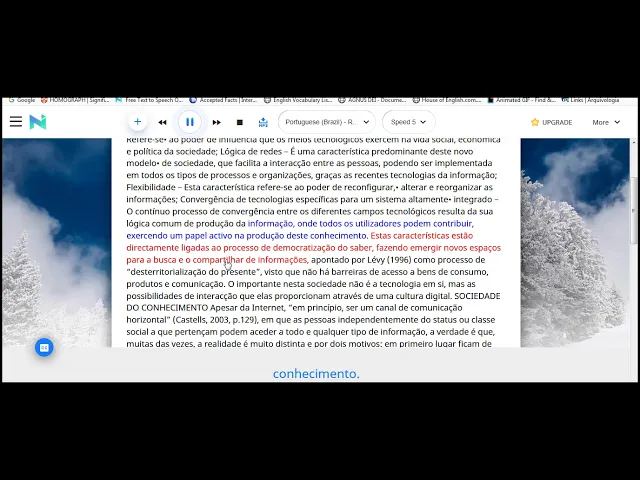Click the text 'Lógica de redes'
Screen dimensions: 640x480
(251, 151)
